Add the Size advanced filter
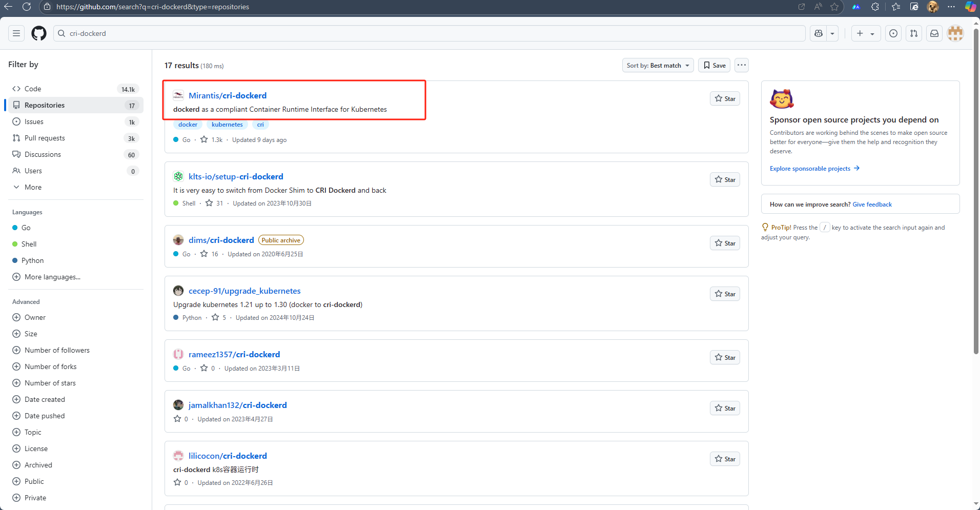 [x=76, y=334]
